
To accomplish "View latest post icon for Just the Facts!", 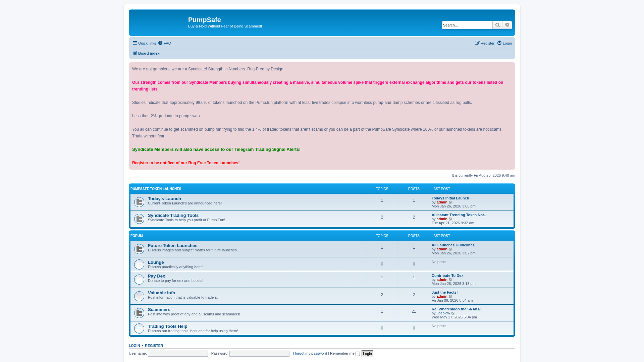I will click(450, 297).
